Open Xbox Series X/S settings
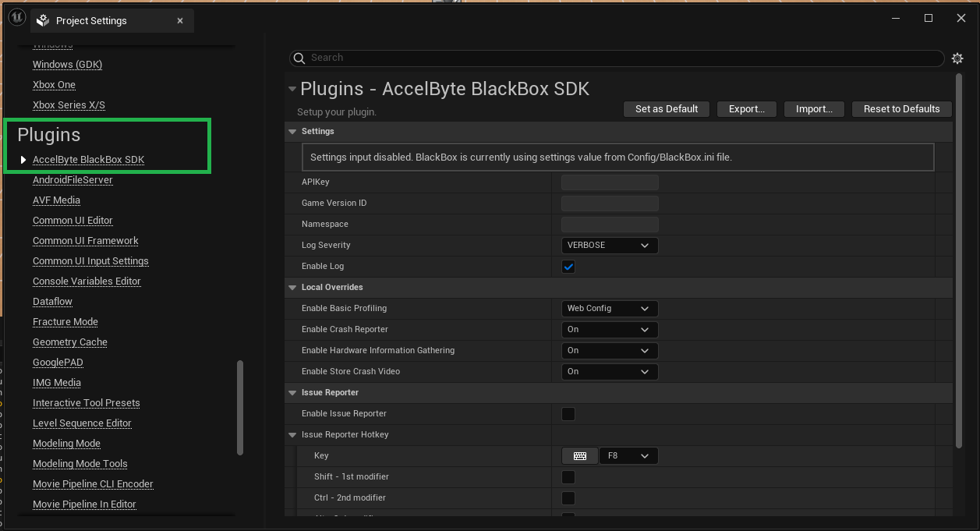Screen dimensions: 980x531 69,105
